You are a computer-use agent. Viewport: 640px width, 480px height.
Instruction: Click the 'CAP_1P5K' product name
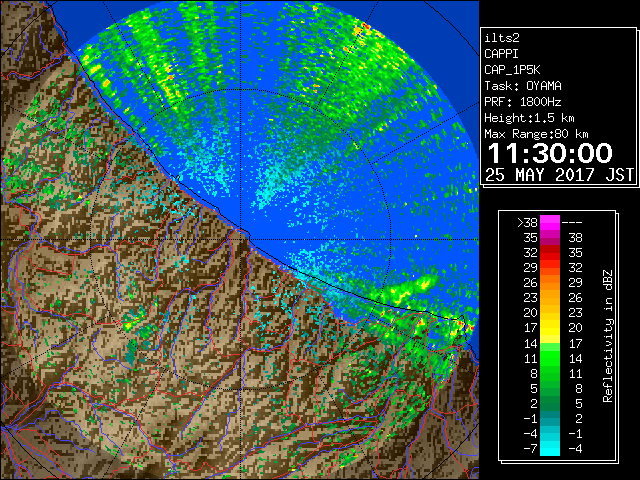pos(512,70)
